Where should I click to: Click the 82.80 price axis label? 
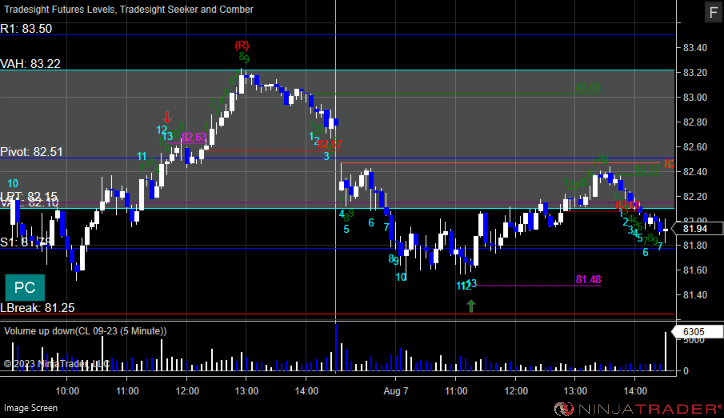click(694, 122)
